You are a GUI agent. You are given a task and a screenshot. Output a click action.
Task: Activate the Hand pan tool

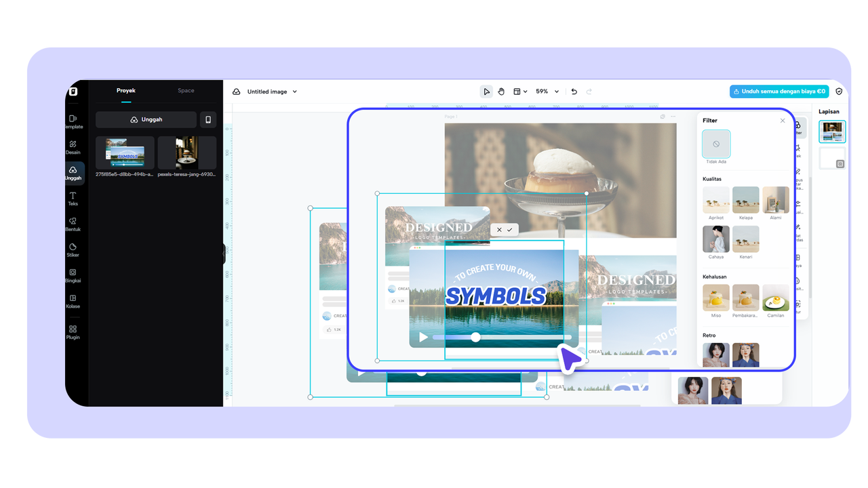pyautogui.click(x=501, y=91)
